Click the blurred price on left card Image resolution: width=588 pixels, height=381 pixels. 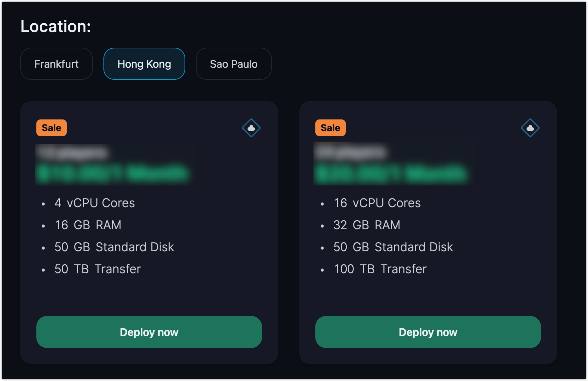[x=112, y=173]
